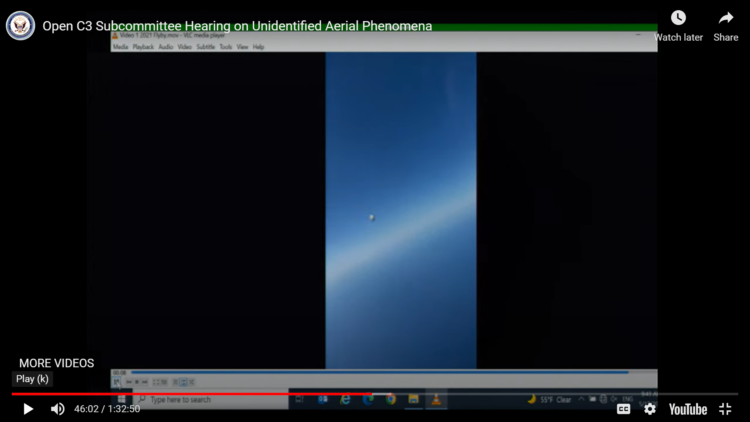Image resolution: width=750 pixels, height=422 pixels.
Task: Open the YouTube settings gear
Action: coord(650,409)
